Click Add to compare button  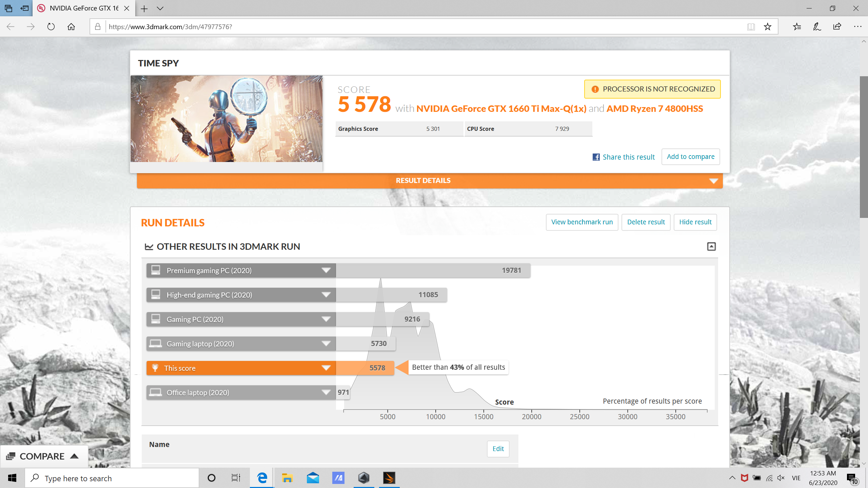[691, 157]
